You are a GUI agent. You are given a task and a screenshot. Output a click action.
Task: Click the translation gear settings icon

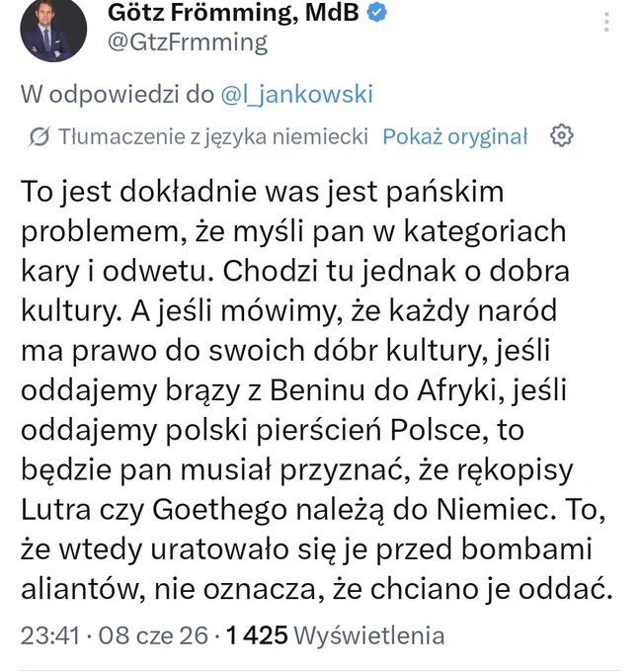[x=561, y=136]
